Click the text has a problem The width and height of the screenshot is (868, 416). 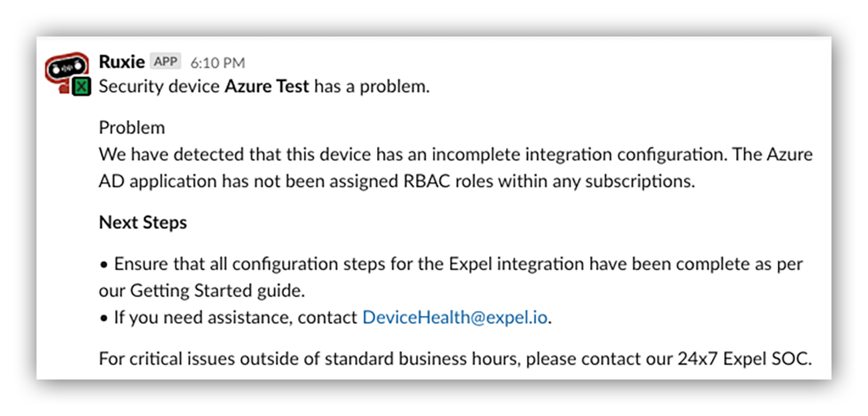pyautogui.click(x=372, y=87)
